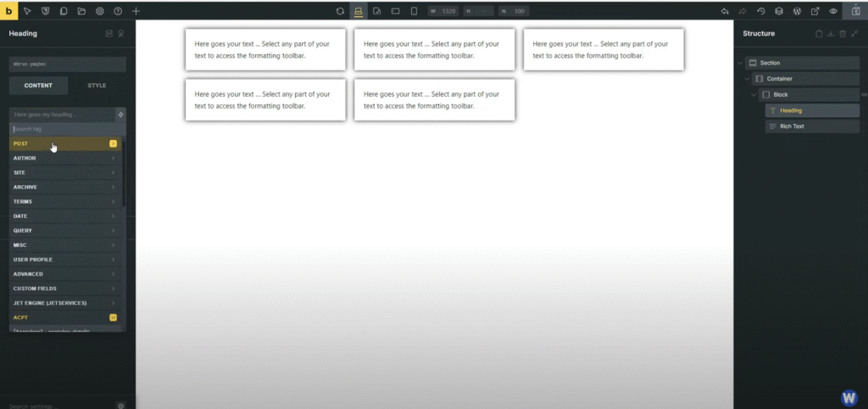This screenshot has height=409, width=868.
Task: Open the revisions history icon
Action: [761, 11]
